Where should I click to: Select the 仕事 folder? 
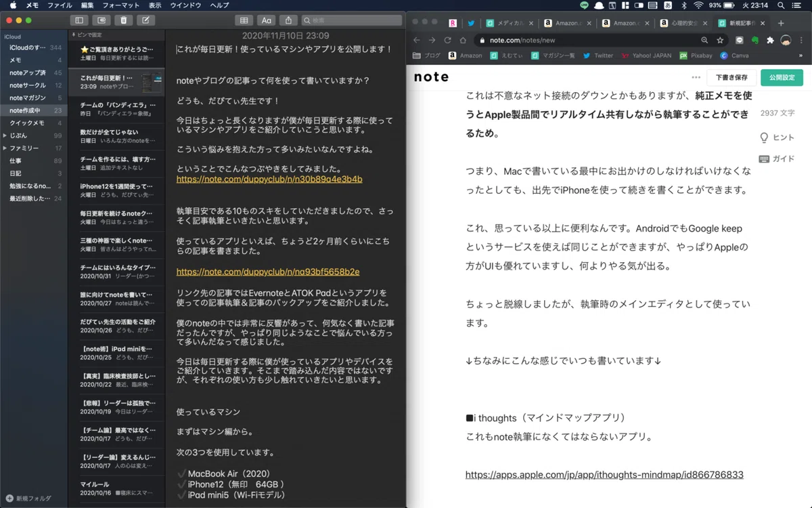[x=34, y=161]
